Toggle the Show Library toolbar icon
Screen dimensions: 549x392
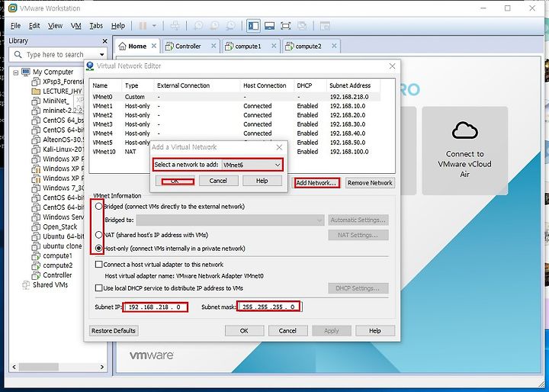point(253,26)
